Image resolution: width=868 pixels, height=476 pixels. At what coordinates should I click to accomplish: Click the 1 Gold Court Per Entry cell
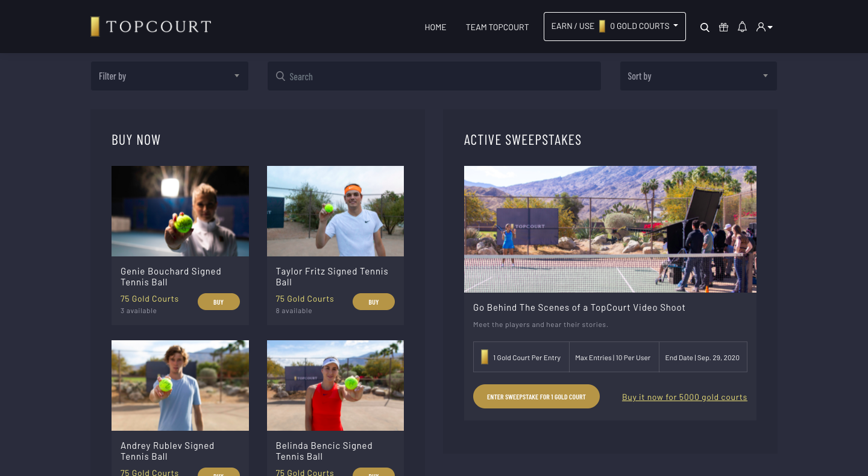pyautogui.click(x=521, y=357)
